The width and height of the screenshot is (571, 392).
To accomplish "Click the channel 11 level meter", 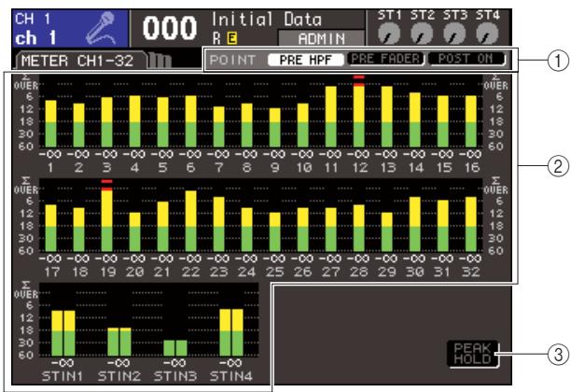I will tap(330, 117).
